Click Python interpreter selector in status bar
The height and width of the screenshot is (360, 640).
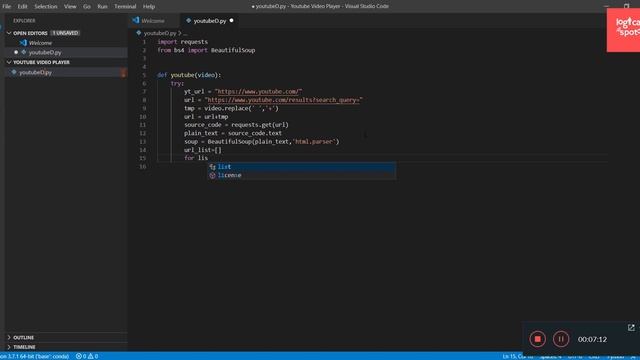[x=35, y=356]
